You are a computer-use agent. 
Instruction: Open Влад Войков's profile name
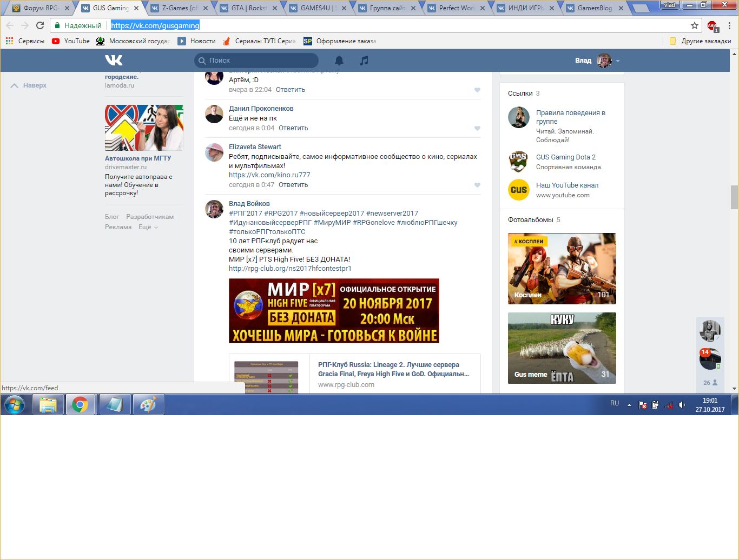point(249,204)
